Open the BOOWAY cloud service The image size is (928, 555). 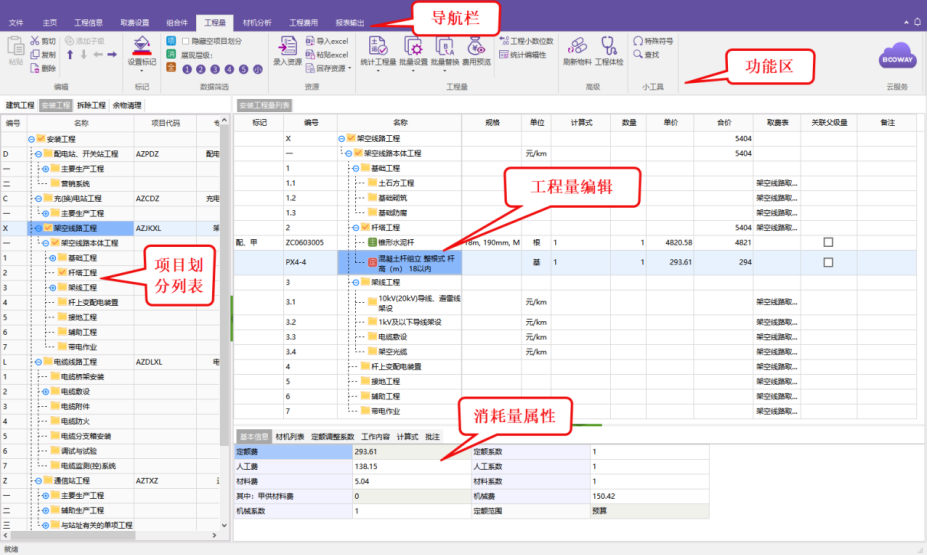(897, 57)
